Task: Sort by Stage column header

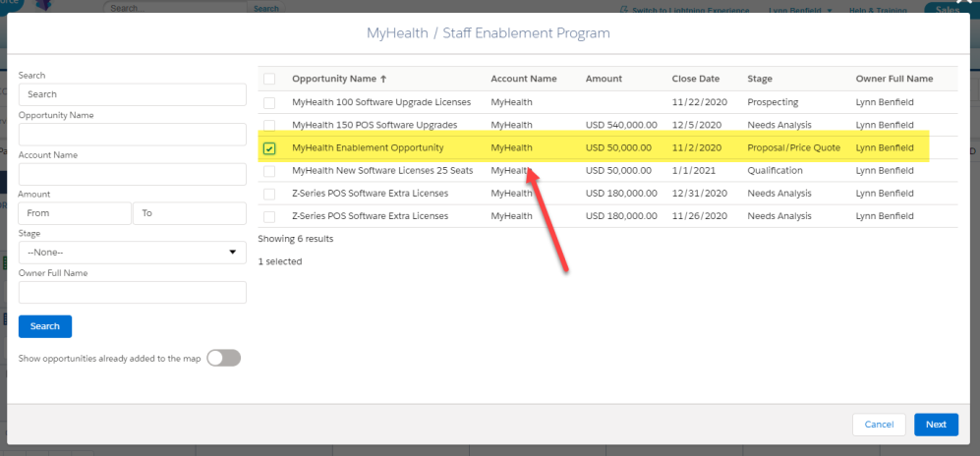Action: click(760, 79)
